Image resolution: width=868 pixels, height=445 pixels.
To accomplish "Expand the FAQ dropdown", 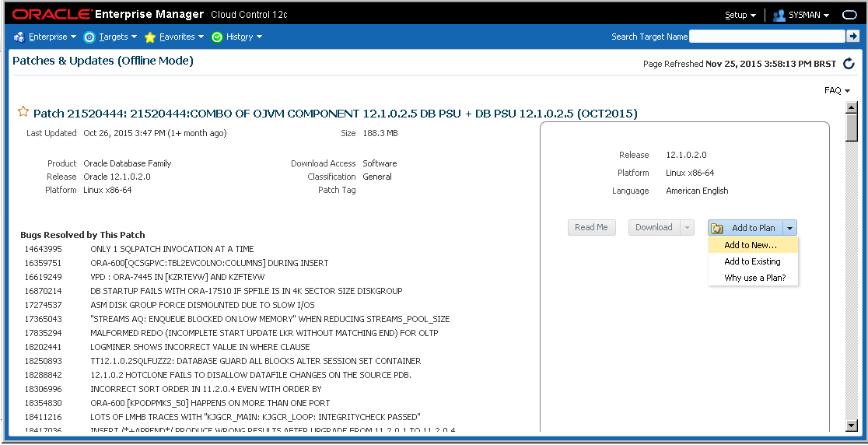I will click(837, 90).
